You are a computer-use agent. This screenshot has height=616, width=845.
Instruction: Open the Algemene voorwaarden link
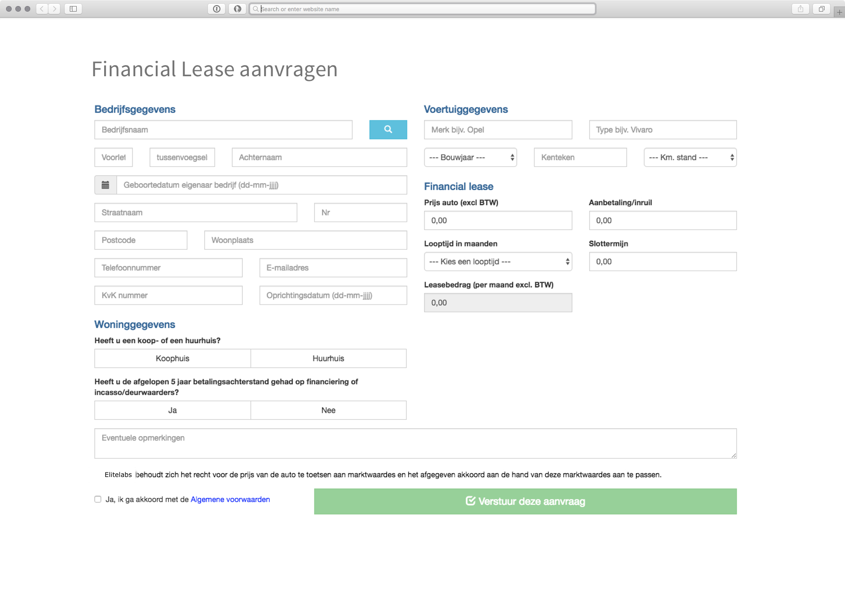pos(230,499)
